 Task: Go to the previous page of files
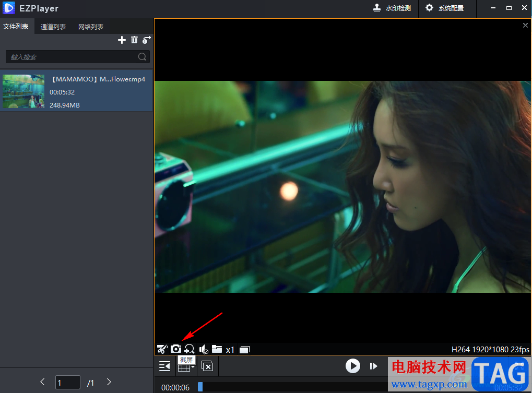click(42, 382)
